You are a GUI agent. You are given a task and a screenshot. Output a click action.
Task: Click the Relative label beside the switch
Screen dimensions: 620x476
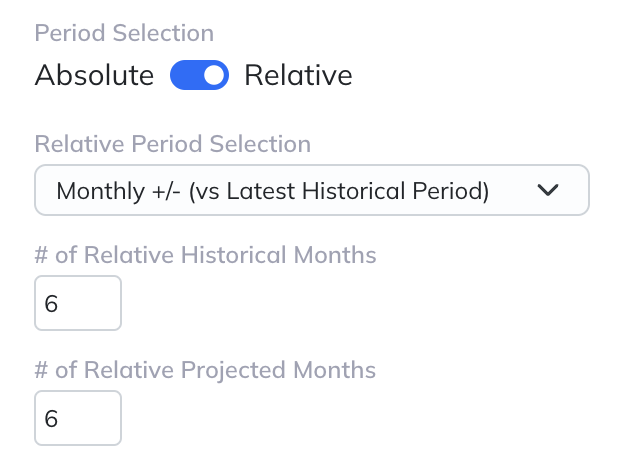pos(298,75)
